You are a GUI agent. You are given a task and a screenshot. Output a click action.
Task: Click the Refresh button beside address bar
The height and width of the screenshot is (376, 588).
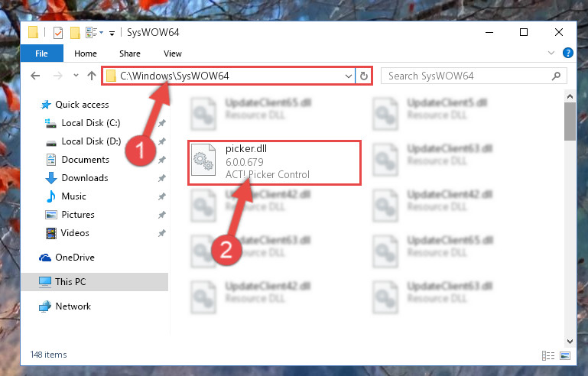coord(364,76)
